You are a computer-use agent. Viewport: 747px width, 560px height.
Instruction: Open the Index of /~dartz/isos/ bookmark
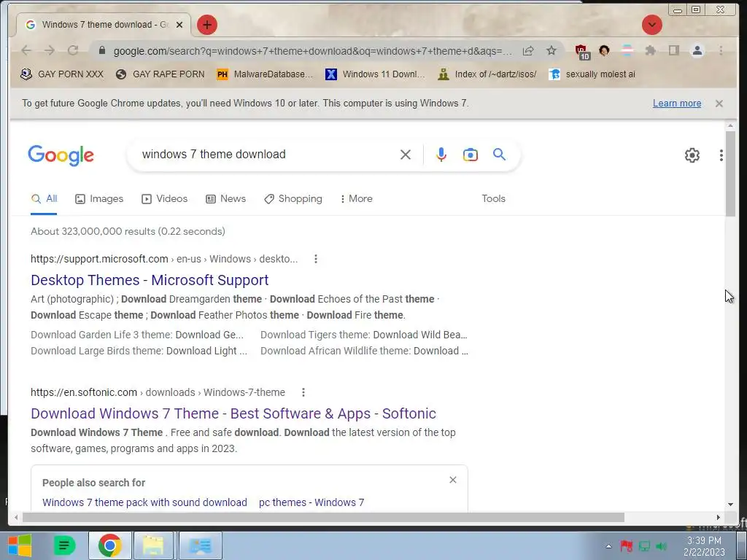click(x=487, y=74)
